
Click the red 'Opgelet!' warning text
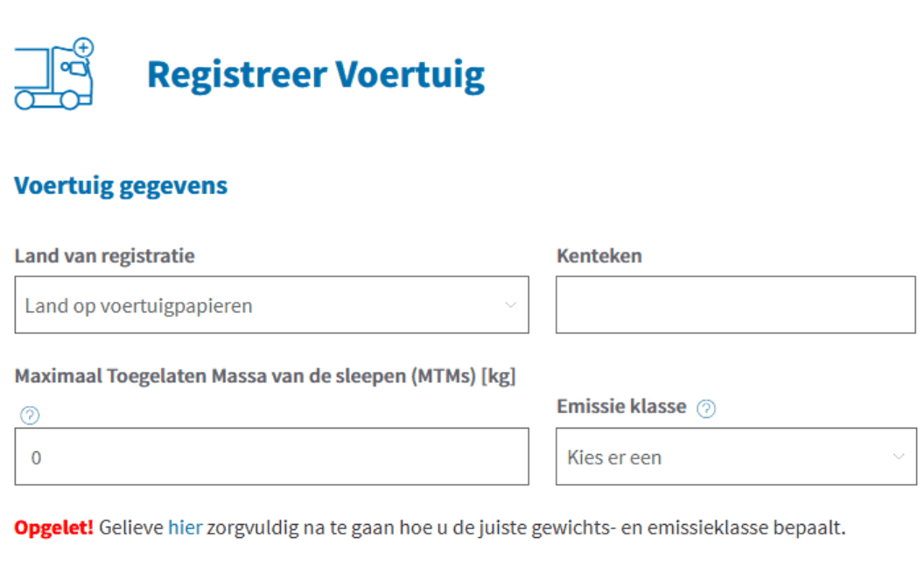click(x=53, y=528)
